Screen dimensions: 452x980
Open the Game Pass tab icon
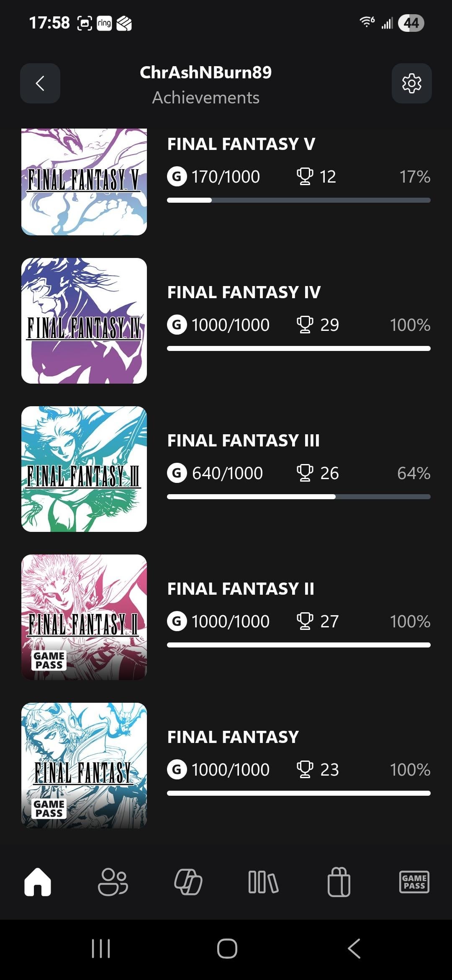(x=414, y=882)
